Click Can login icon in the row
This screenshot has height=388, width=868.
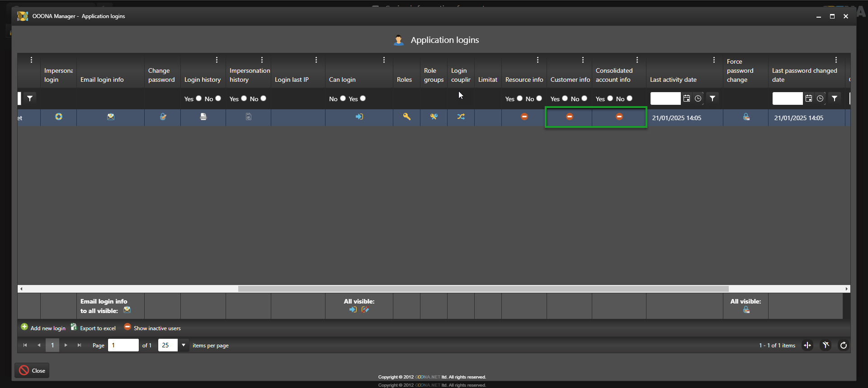coord(359,117)
